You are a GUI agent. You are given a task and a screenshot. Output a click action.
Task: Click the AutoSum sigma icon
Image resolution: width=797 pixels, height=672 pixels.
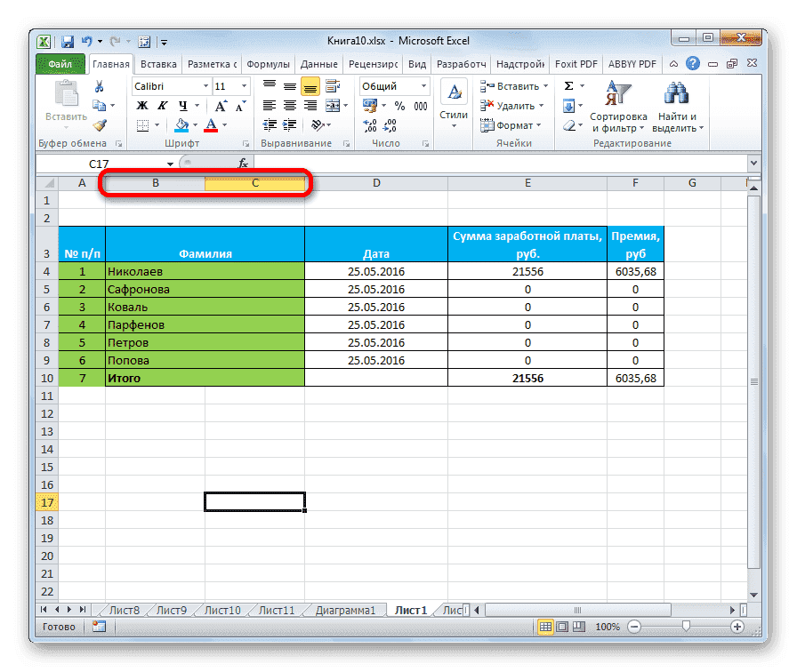(x=569, y=84)
